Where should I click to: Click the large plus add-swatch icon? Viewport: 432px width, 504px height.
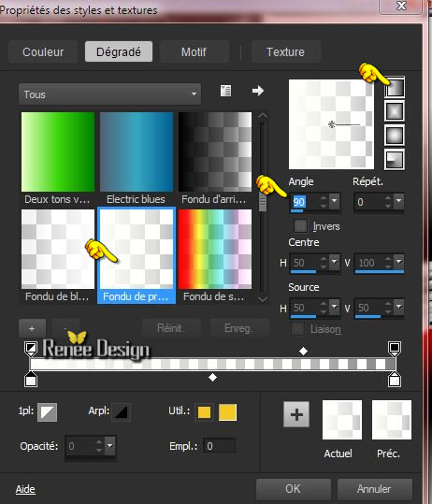click(296, 414)
